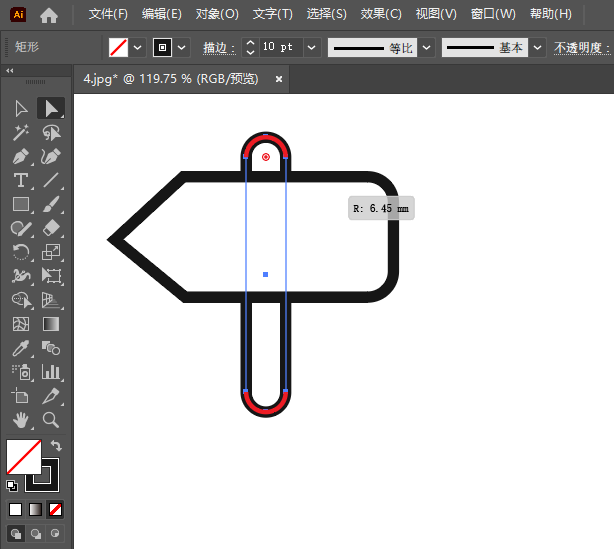Select the Eyedropper tool
Viewport: 614px width, 549px height.
click(21, 348)
